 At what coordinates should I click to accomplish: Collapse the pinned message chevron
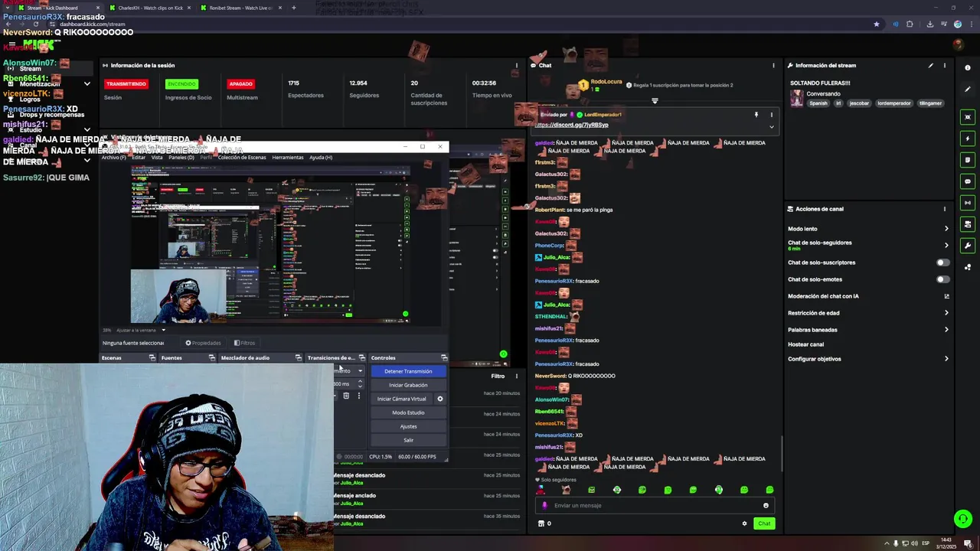coord(771,127)
